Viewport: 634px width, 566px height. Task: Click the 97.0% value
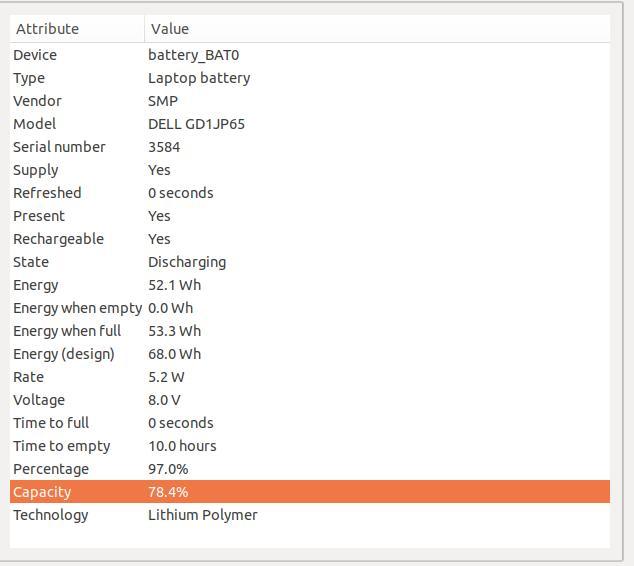(x=168, y=470)
